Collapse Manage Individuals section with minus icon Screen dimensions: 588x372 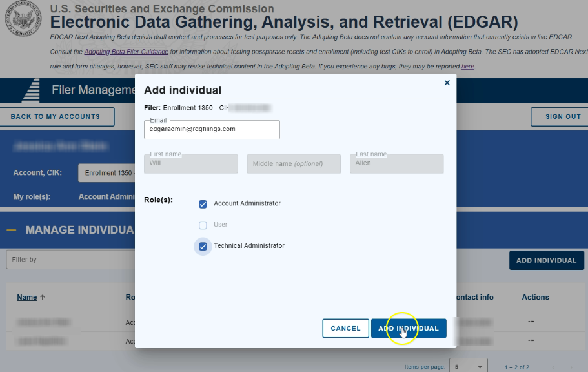point(11,230)
